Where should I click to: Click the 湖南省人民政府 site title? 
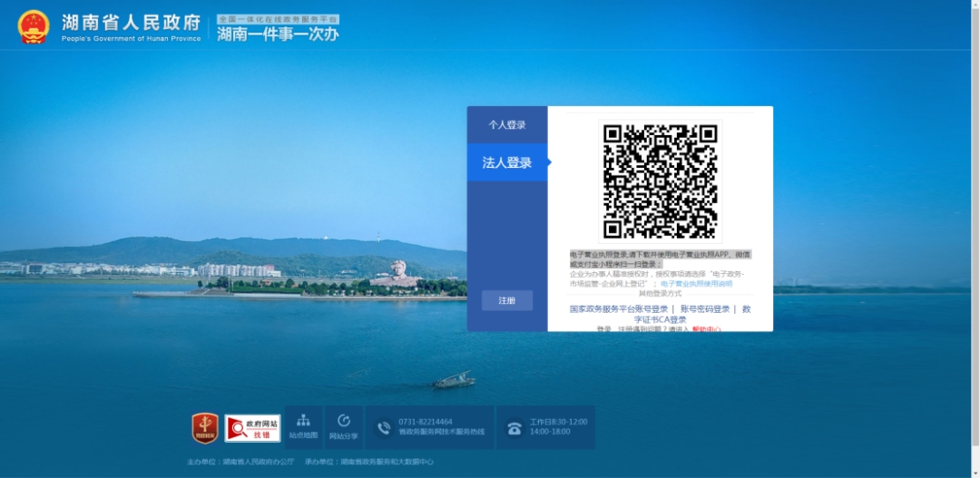tap(131, 23)
